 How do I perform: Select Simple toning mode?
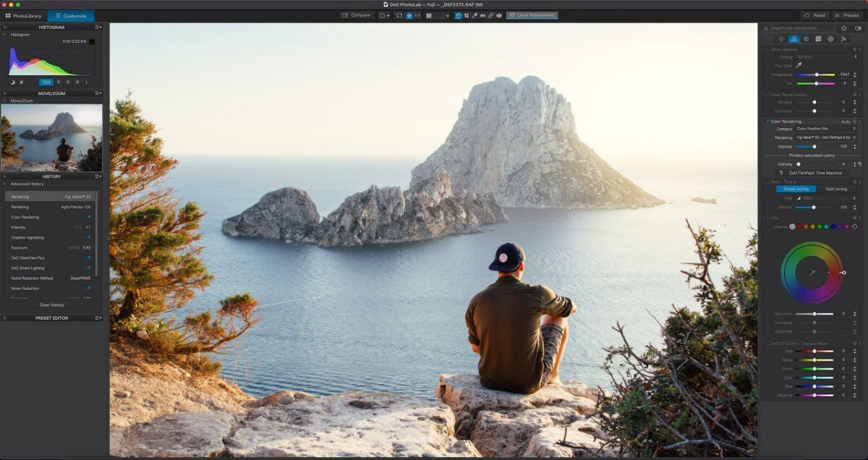click(x=795, y=189)
